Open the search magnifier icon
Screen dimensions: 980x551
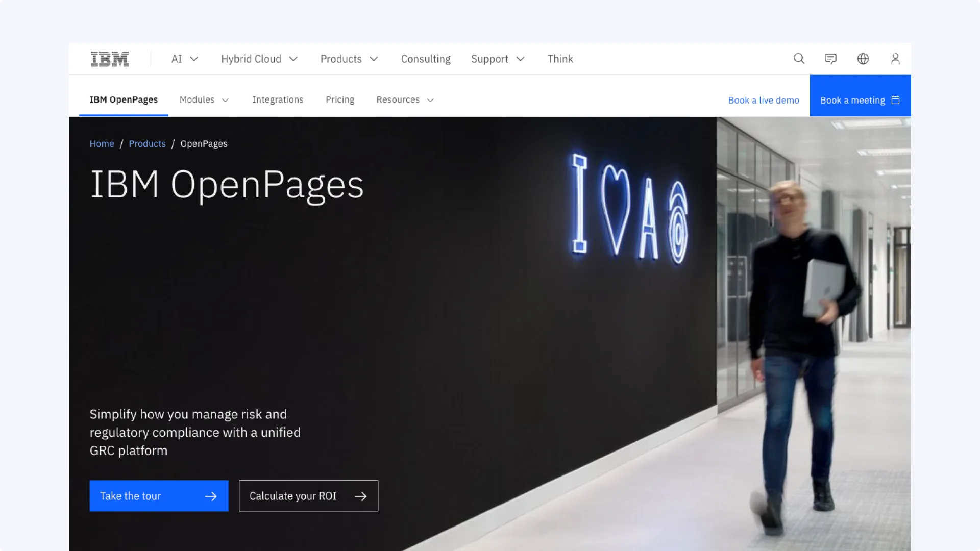(799, 59)
